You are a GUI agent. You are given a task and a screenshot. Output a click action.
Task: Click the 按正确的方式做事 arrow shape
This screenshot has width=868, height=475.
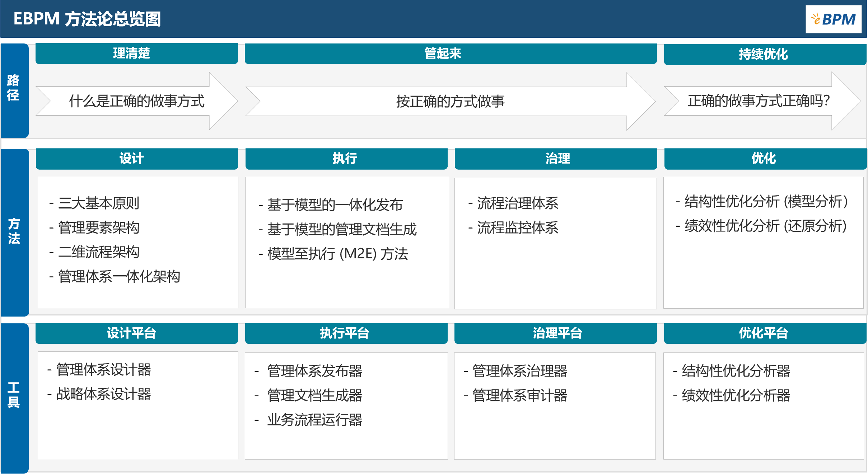(x=450, y=101)
